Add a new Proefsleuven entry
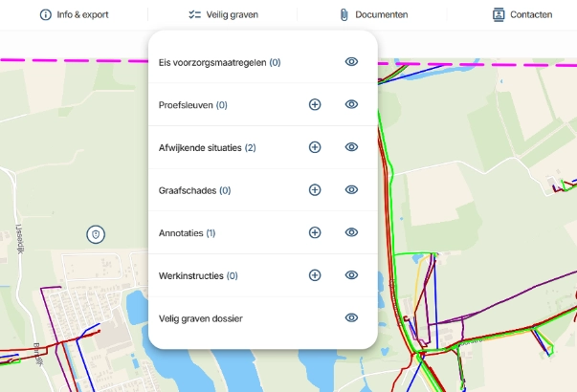 pyautogui.click(x=315, y=104)
